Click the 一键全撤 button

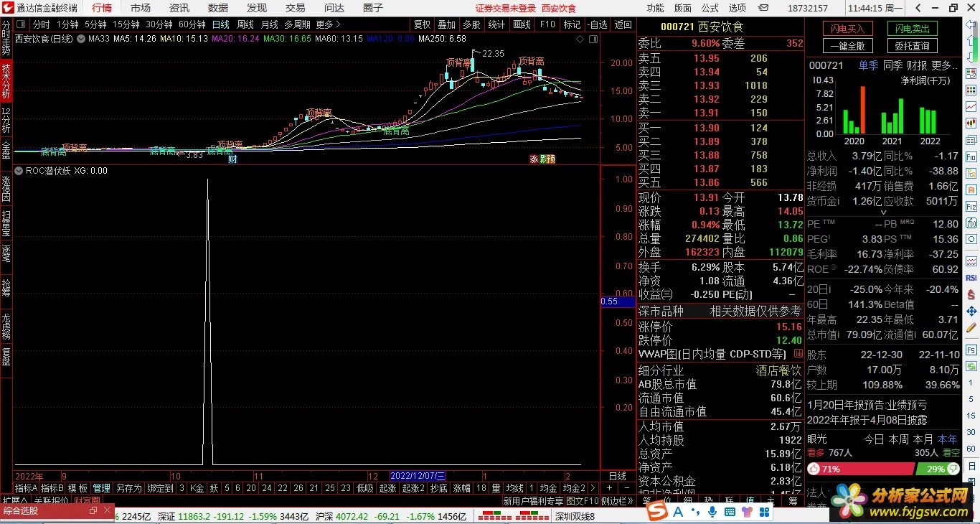click(x=847, y=45)
